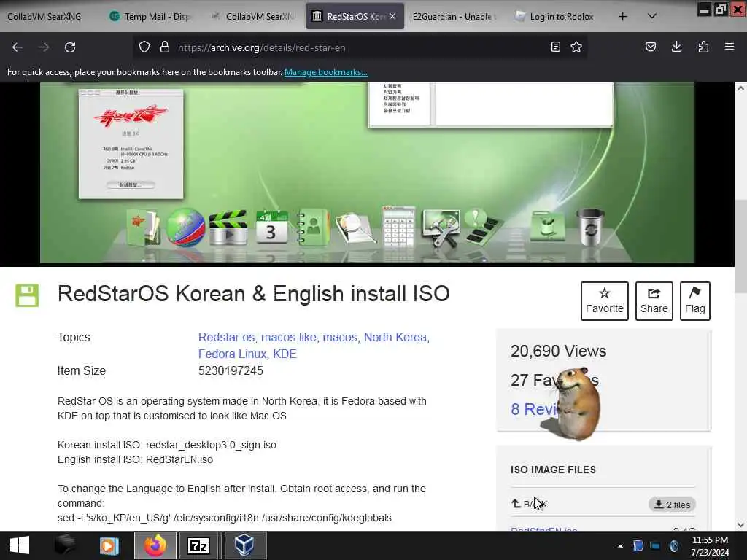Switch to the Temp Mail tab
Image resolution: width=747 pixels, height=560 pixels.
tap(150, 17)
